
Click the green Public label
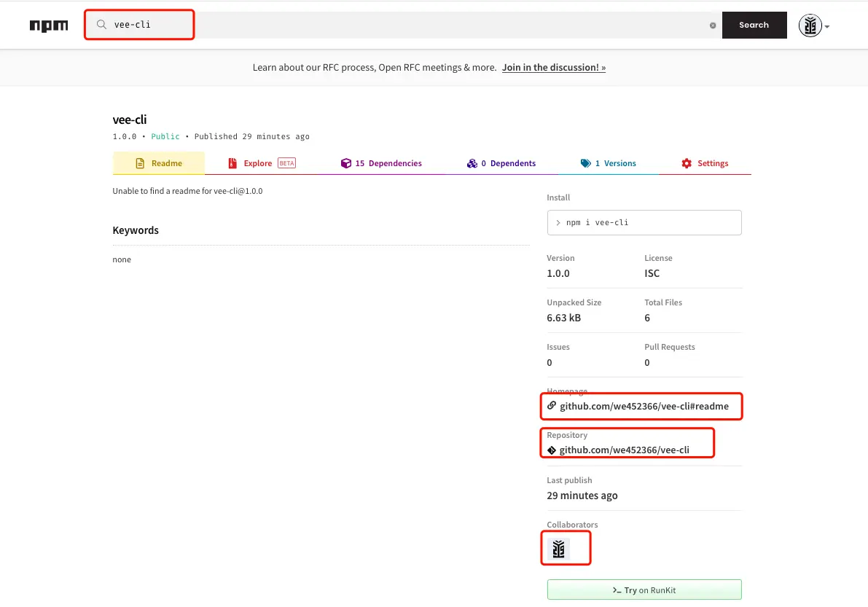(165, 137)
